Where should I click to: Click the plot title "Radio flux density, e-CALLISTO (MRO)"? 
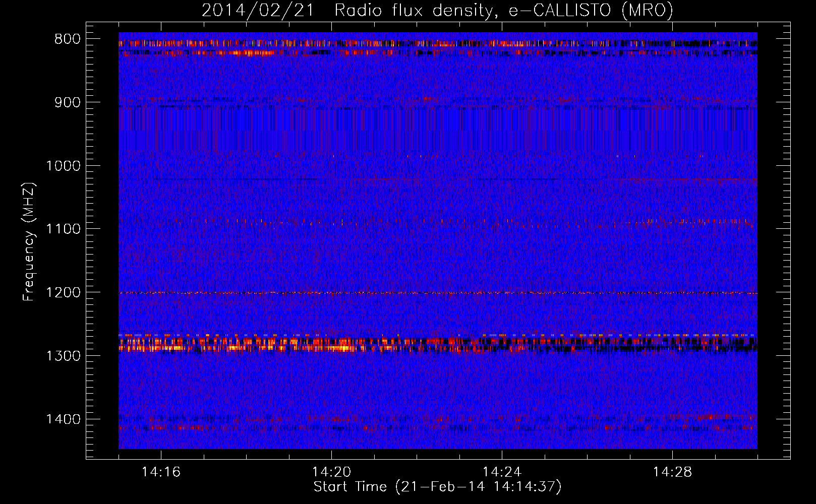[503, 11]
